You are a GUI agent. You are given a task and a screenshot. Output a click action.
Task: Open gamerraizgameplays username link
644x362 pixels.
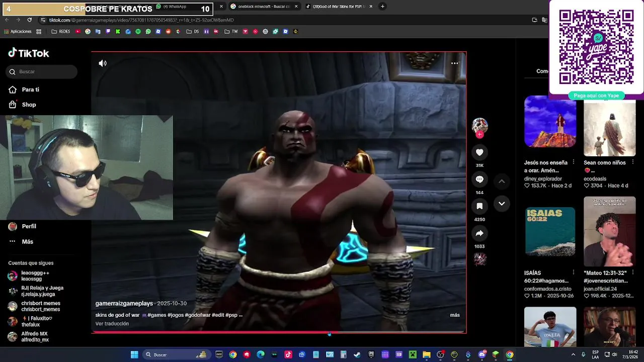coord(124,304)
